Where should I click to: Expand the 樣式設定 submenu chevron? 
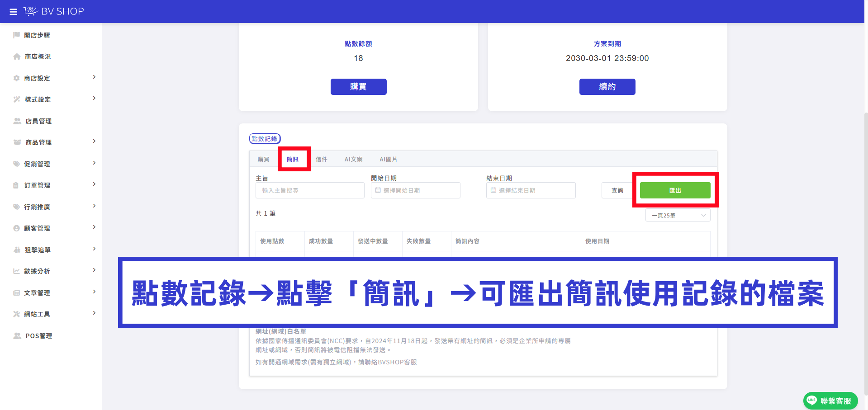coord(94,99)
